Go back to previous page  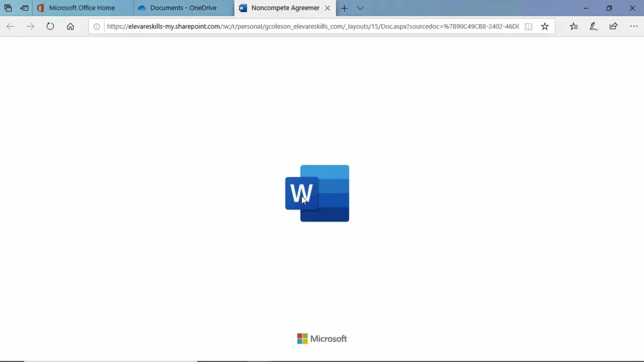click(11, 26)
